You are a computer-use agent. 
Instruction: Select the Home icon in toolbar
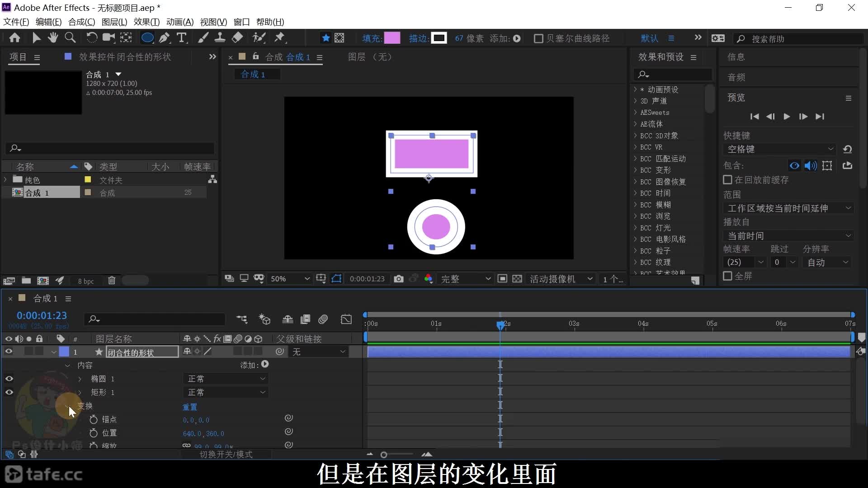point(14,38)
